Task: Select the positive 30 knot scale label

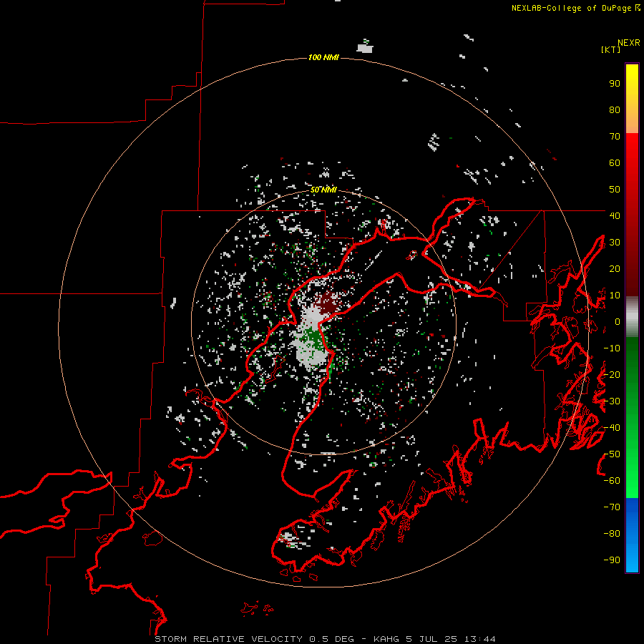Action: pos(615,243)
